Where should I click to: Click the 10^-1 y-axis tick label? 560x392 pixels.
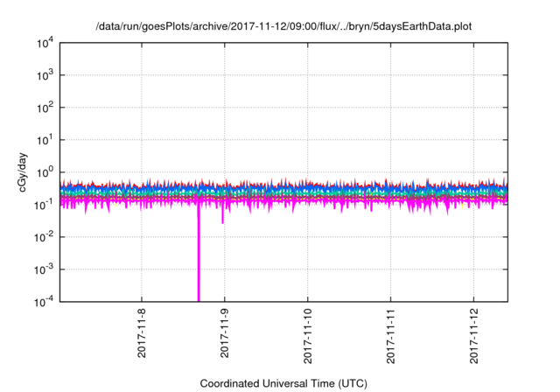pos(44,205)
